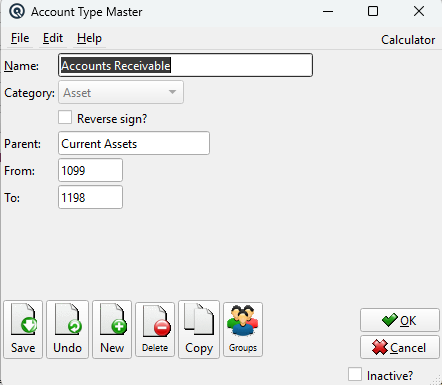Click the Undo icon button
The width and height of the screenshot is (442, 385).
[67, 329]
